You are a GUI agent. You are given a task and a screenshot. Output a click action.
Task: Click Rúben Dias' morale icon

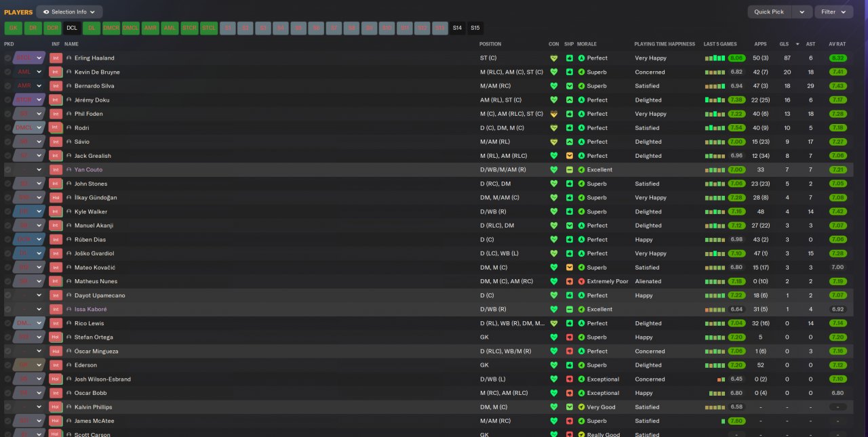tap(581, 239)
